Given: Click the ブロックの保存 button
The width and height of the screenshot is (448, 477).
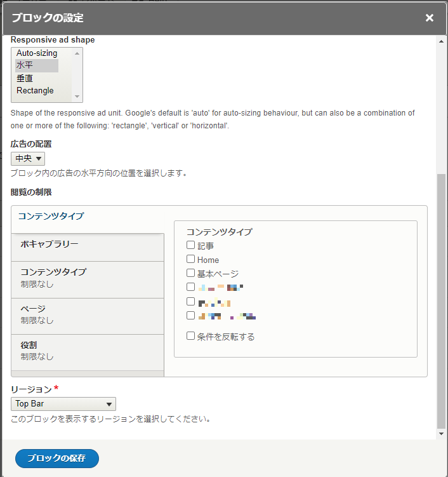Looking at the screenshot, I should click(x=57, y=459).
